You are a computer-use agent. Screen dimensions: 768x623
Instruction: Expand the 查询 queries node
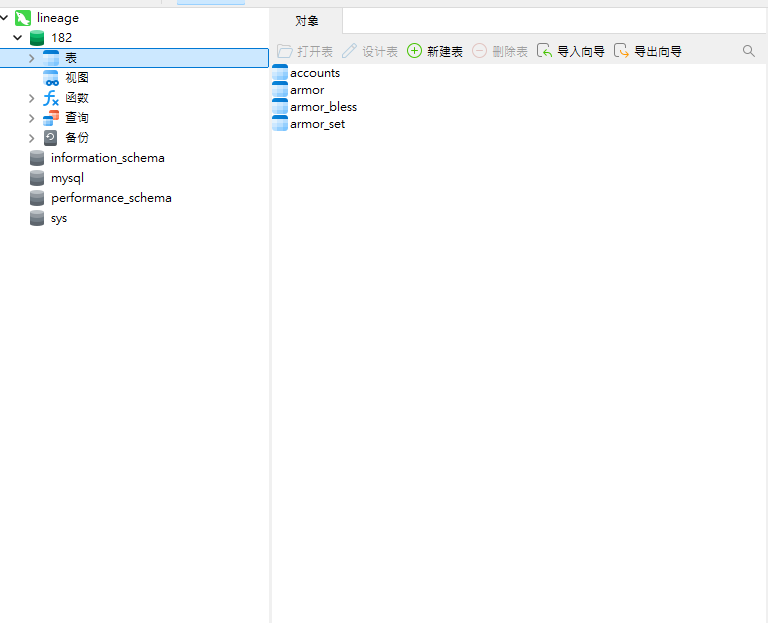click(31, 119)
